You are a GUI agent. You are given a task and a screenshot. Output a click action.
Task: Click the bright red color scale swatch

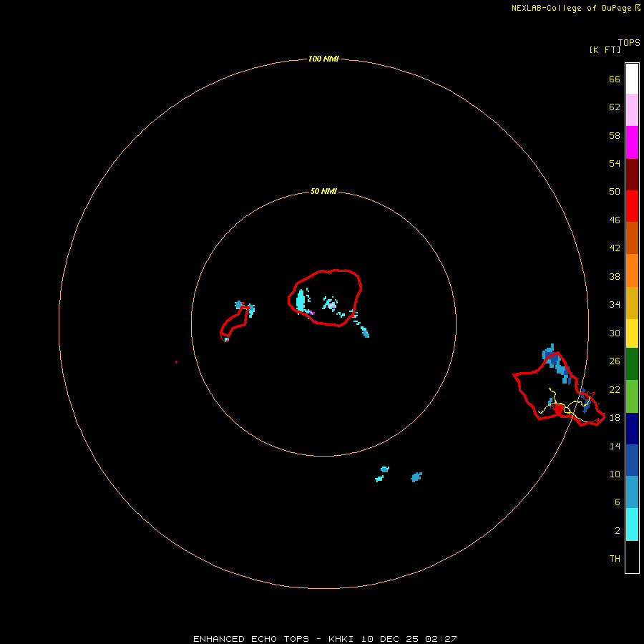pos(632,206)
